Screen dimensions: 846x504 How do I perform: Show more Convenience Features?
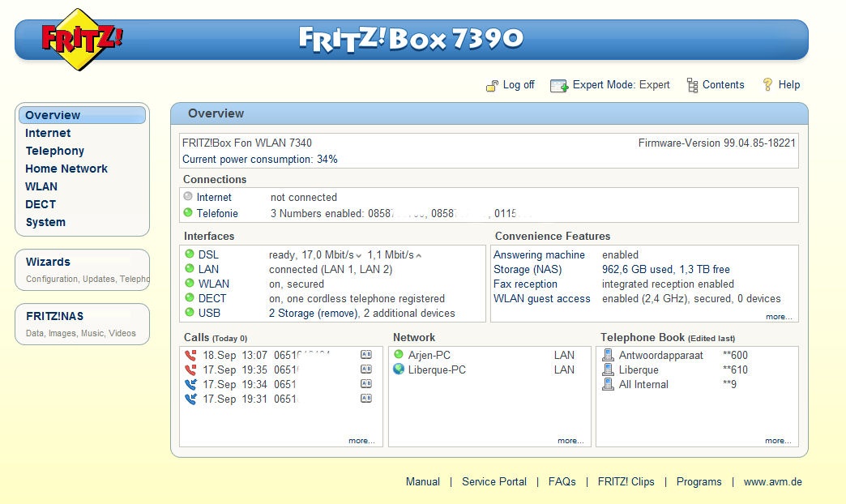(779, 317)
